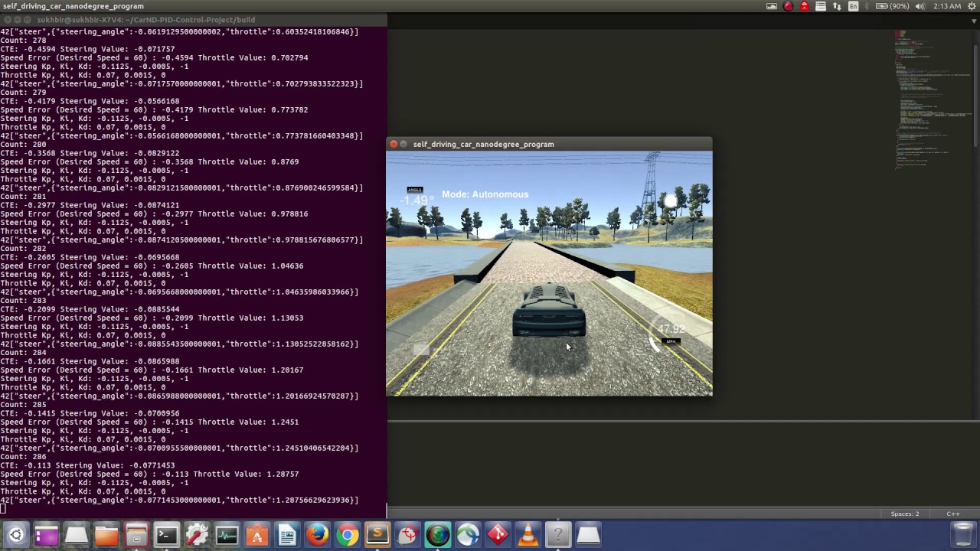Click the terminal cursor prompt on the last line
This screenshot has width=980, height=551.
click(3, 508)
